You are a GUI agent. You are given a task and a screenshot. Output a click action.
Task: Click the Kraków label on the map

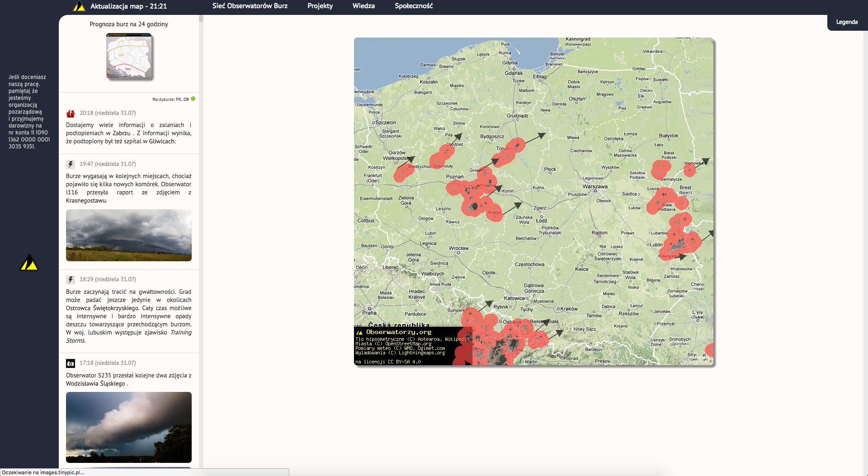(x=569, y=309)
